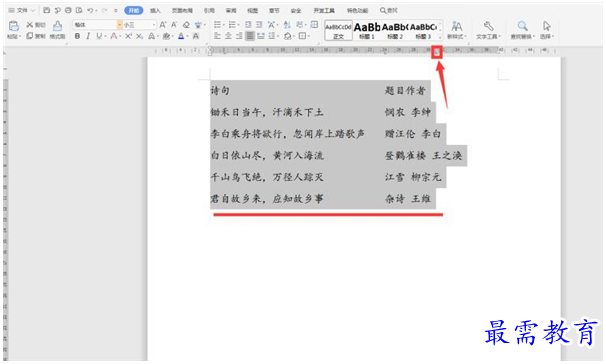
Task: Click the 查找 search command
Action: coord(388,10)
